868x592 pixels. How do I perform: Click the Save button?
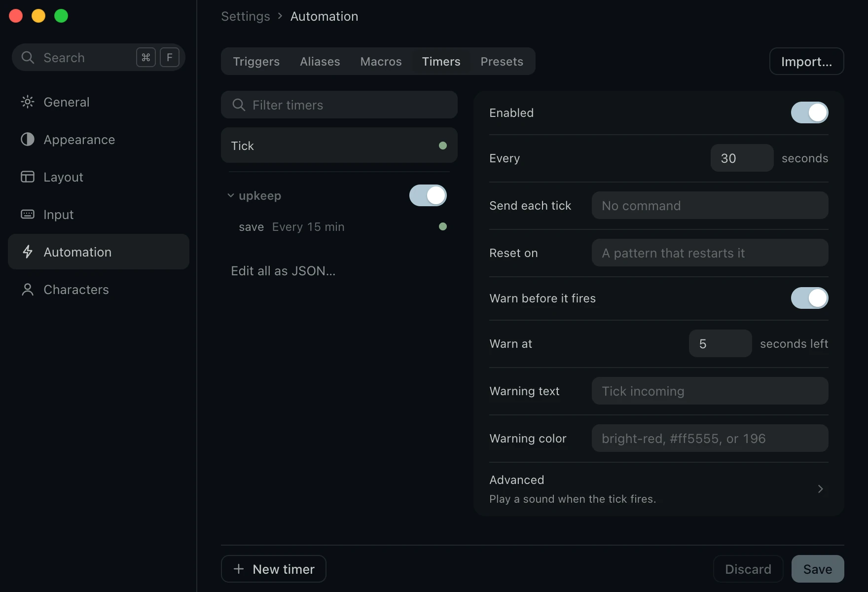click(818, 569)
